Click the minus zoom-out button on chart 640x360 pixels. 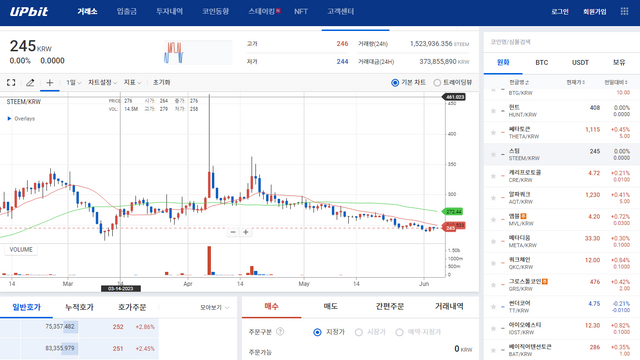click(233, 232)
